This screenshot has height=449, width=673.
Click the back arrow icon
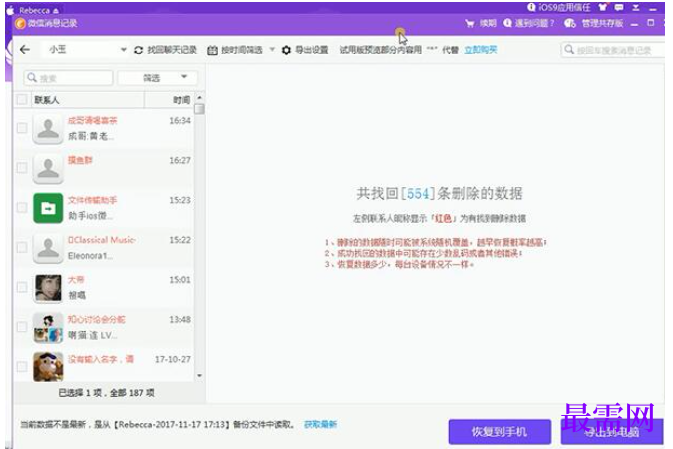(x=25, y=50)
